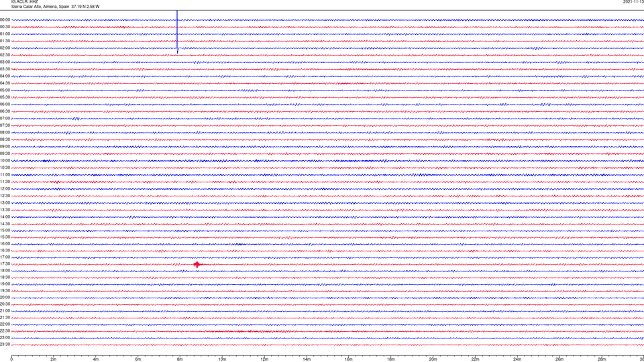Select the 15:00 row time label
Image resolution: width=644 pixels, height=362 pixels.
(5, 230)
